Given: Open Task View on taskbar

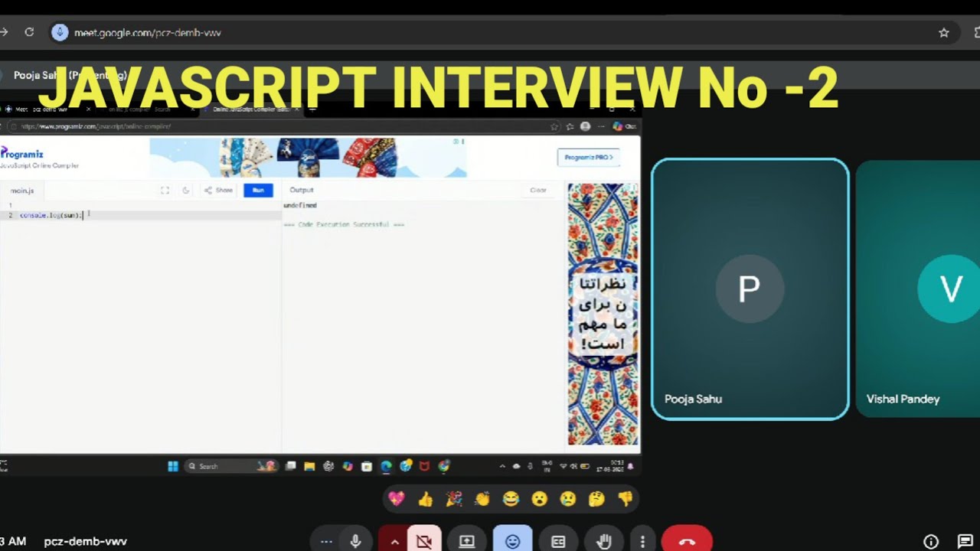Looking at the screenshot, I should pyautogui.click(x=290, y=466).
